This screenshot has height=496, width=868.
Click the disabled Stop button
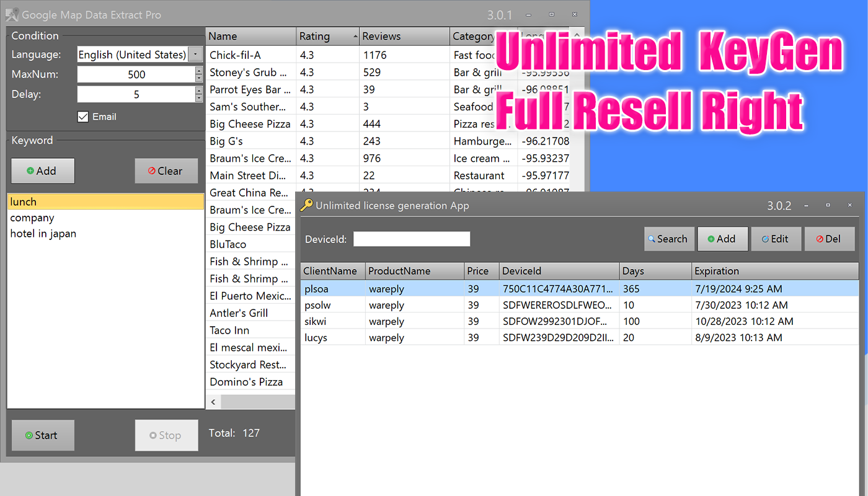[166, 435]
